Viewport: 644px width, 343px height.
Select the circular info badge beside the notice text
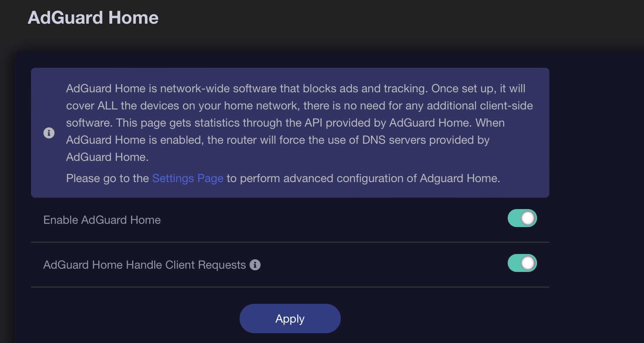click(x=49, y=133)
